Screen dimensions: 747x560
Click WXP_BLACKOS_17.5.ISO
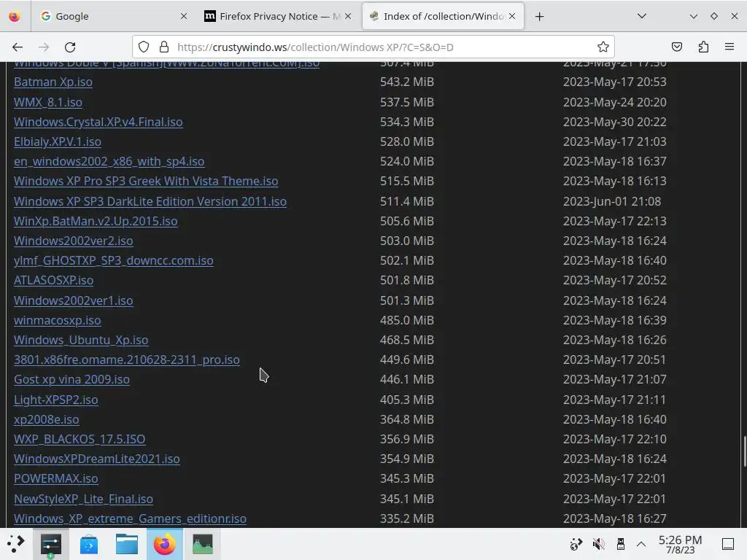(x=80, y=439)
